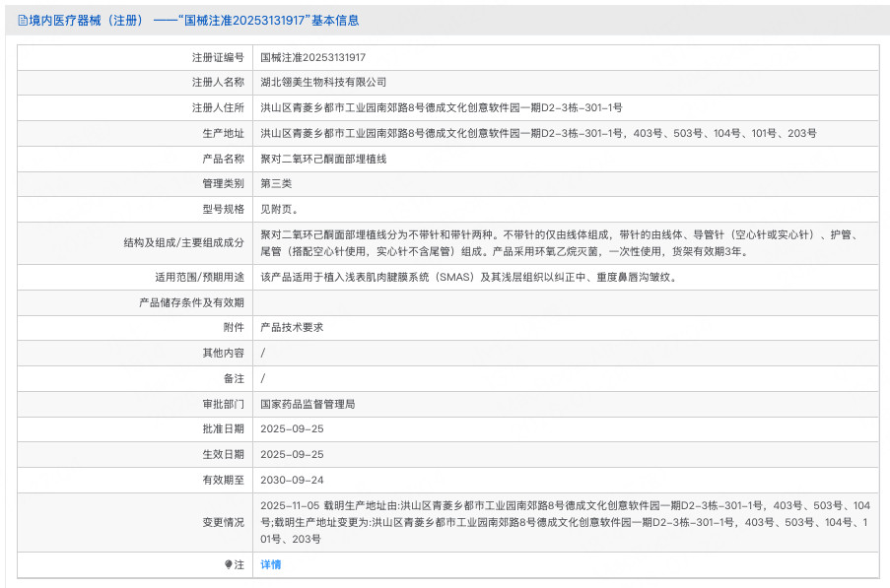Screen dimensions: 890x588
Task: Select the 生产地址 label
Action: point(223,133)
